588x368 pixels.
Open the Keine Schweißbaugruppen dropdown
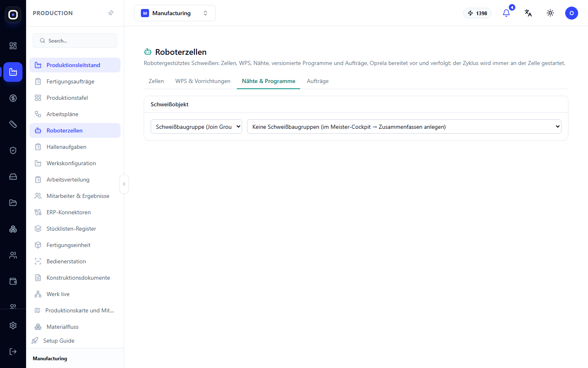click(404, 127)
